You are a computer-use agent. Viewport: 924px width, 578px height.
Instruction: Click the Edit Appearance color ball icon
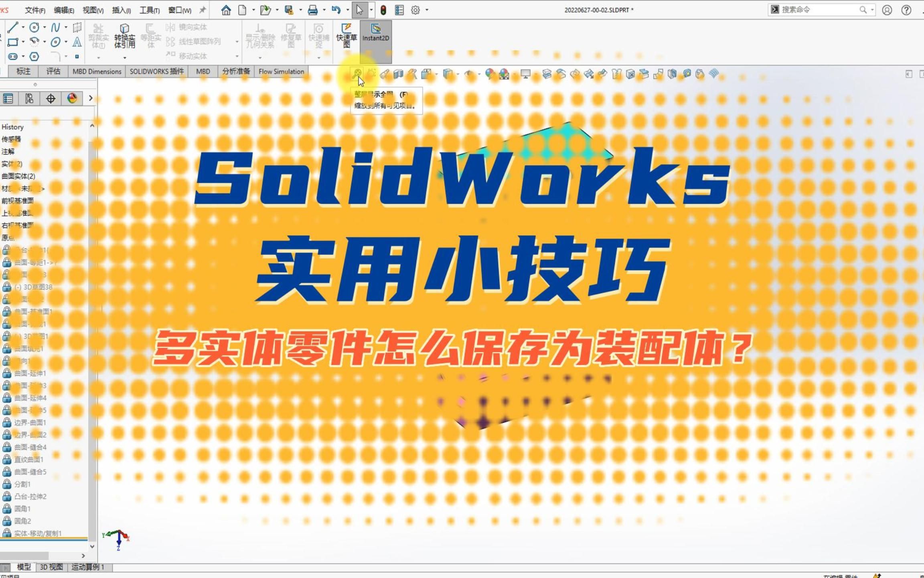490,74
